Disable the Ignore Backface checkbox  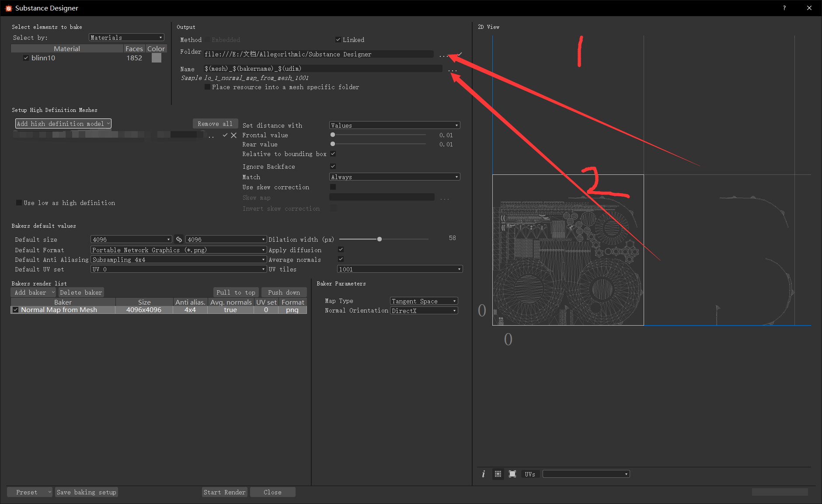(333, 166)
